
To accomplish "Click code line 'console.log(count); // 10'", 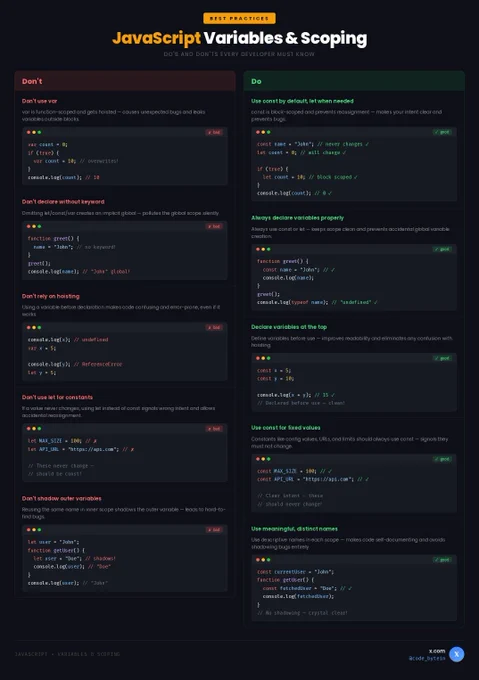I will [x=64, y=177].
